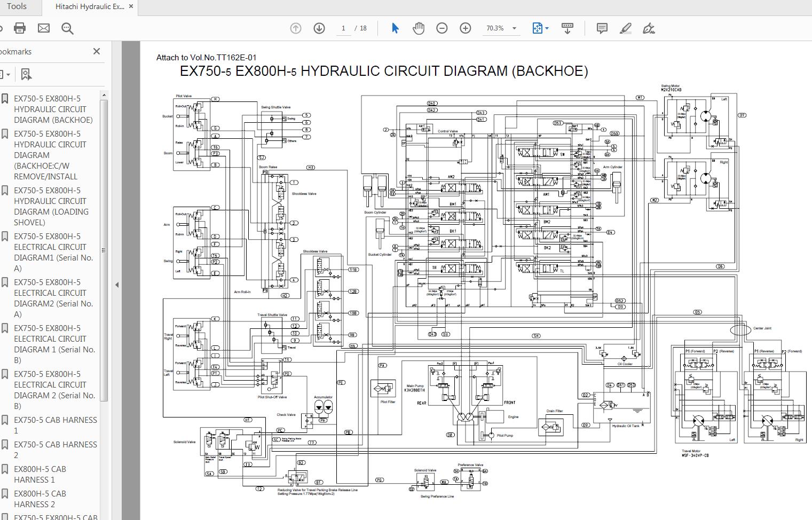Viewport: 812px width, 520px height.
Task: Go to the next page
Action: [x=319, y=28]
